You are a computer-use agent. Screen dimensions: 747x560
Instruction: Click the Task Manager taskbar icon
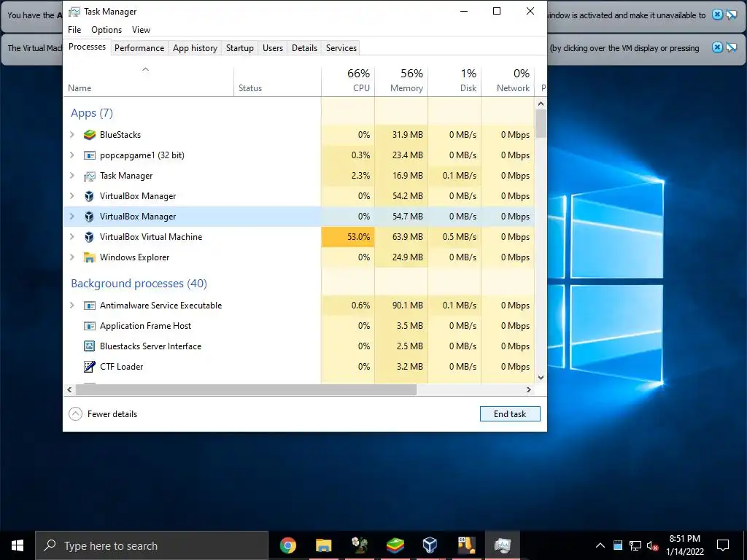[x=502, y=545]
